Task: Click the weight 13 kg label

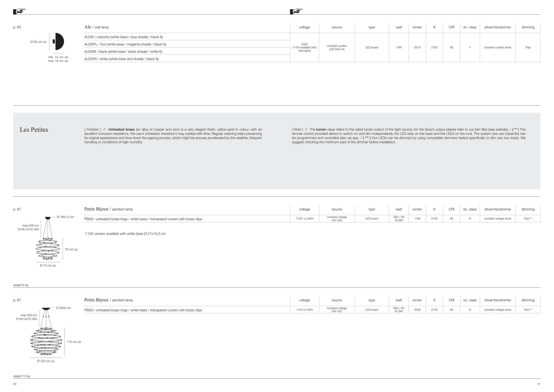Action: tap(21, 376)
